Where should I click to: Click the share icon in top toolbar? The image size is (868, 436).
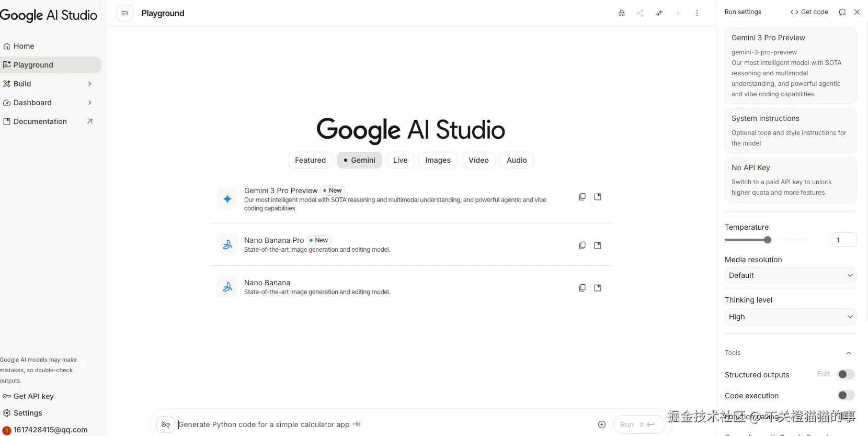coord(640,13)
